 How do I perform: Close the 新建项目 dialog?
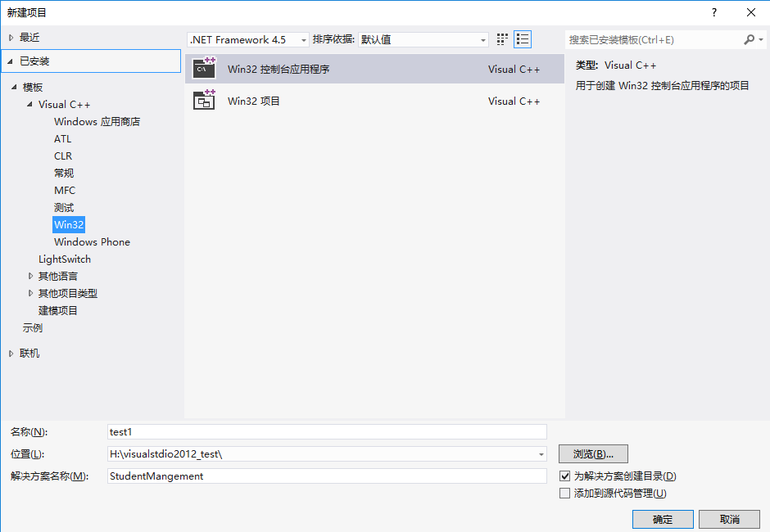coord(751,12)
